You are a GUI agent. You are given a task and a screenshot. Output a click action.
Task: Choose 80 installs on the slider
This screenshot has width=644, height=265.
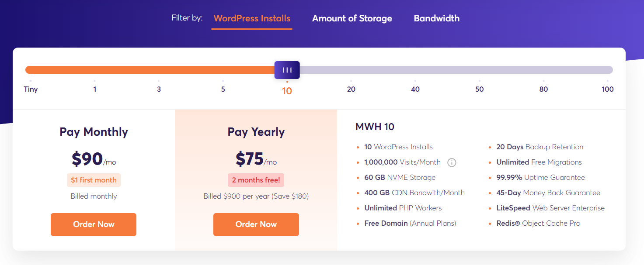[543, 89]
